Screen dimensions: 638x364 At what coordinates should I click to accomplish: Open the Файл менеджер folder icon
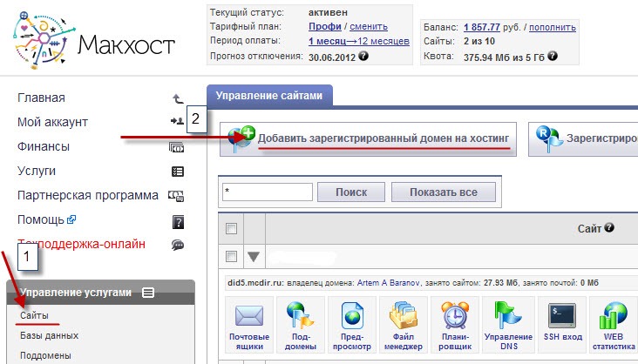click(403, 314)
